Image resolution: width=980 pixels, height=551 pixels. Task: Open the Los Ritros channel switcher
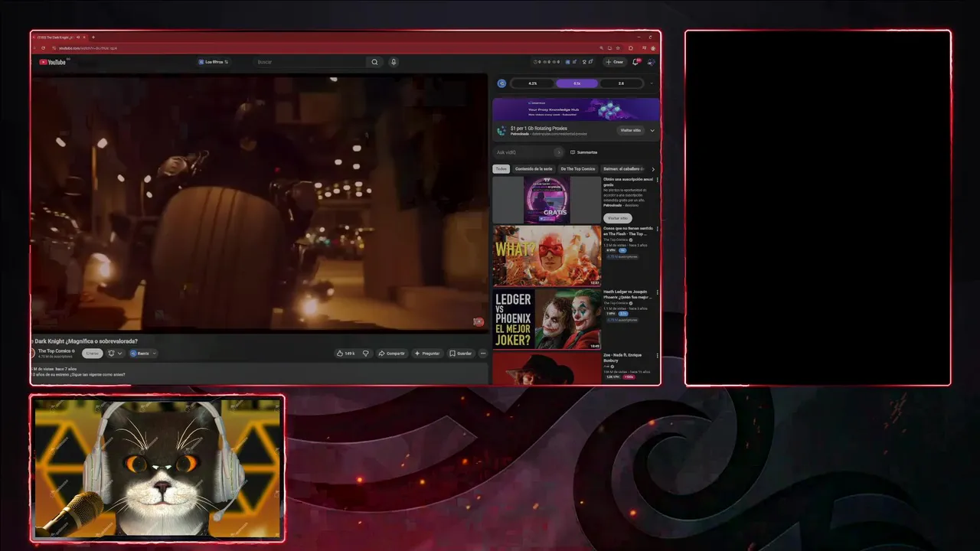(x=213, y=62)
